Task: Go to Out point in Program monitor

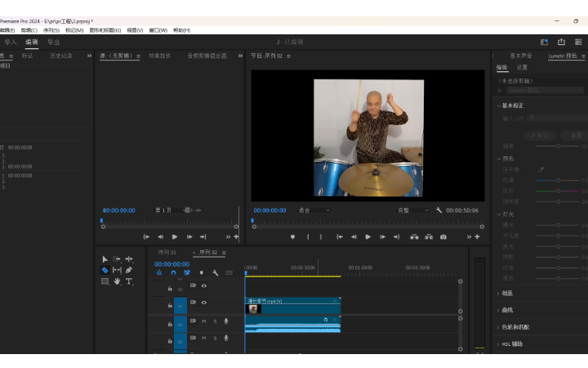Action: (x=396, y=237)
